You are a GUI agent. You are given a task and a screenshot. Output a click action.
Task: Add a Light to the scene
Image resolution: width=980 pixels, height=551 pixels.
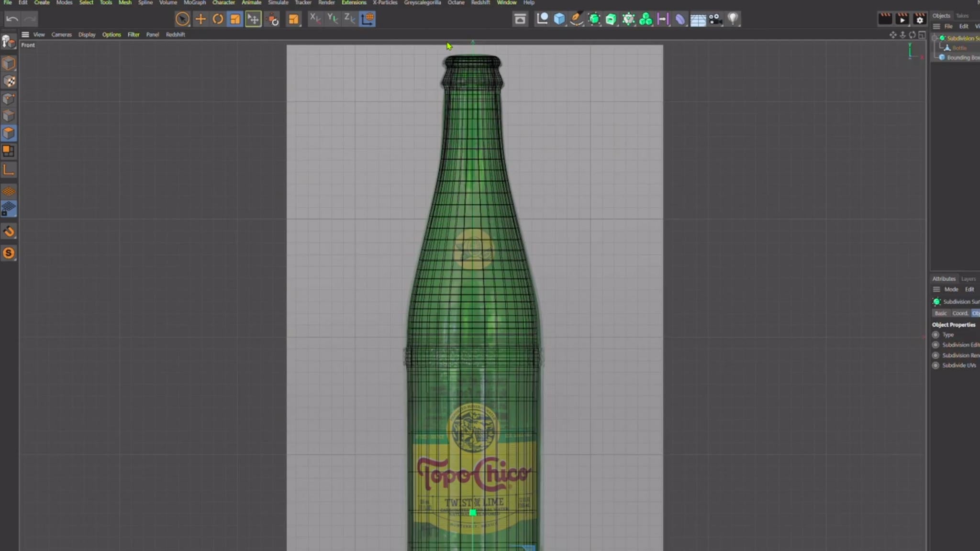pyautogui.click(x=734, y=19)
